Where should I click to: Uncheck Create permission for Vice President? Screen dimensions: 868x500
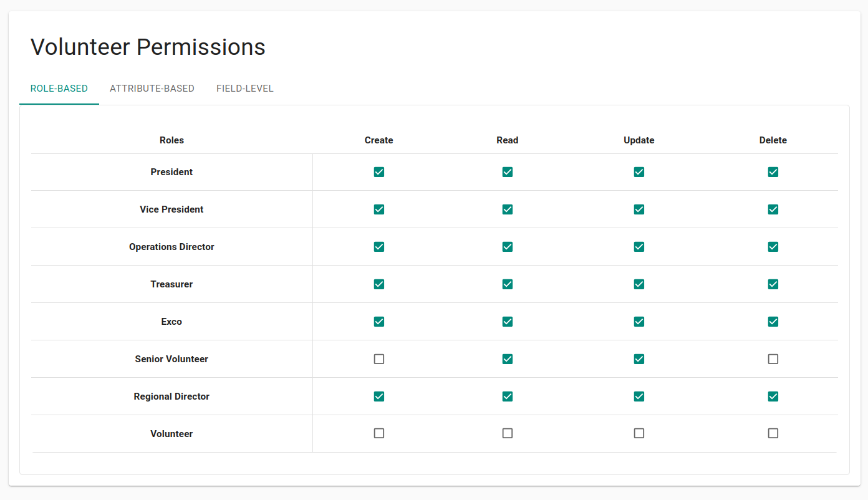[x=379, y=209]
